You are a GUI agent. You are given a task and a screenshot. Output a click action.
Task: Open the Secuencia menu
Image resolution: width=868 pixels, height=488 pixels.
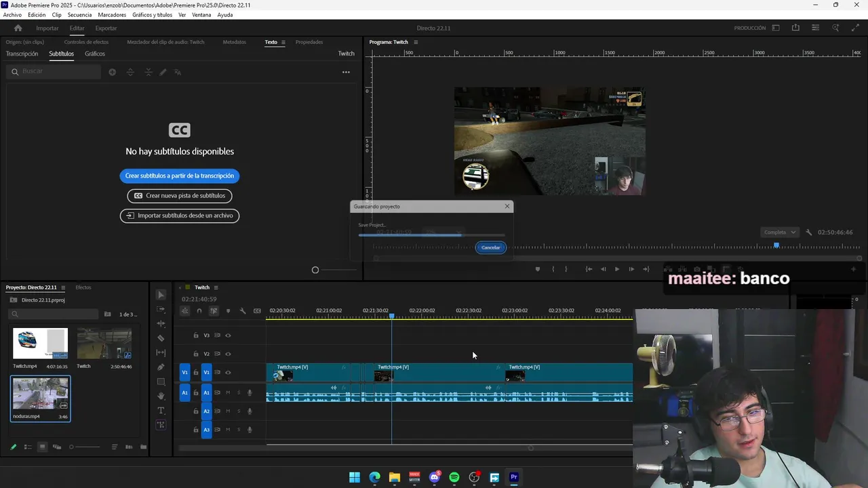[x=79, y=15]
